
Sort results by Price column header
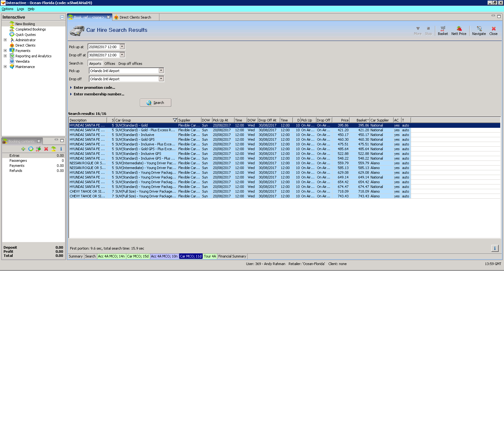point(341,120)
